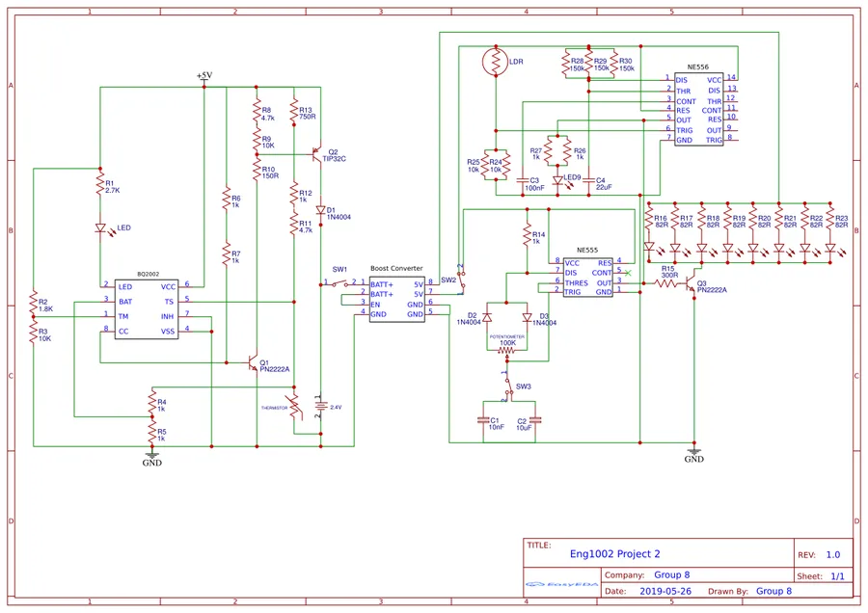Select transistor Q1 PN2222A symbol
The image size is (868, 613).
tap(253, 363)
